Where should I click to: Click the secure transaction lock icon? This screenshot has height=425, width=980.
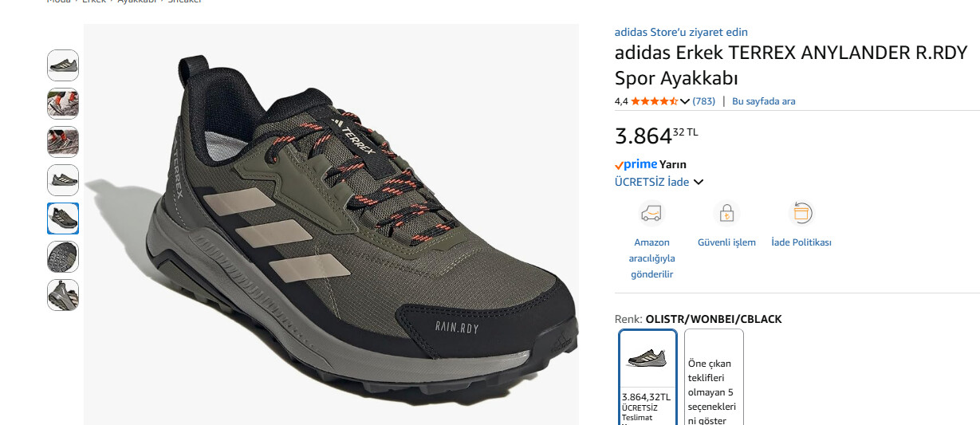726,214
